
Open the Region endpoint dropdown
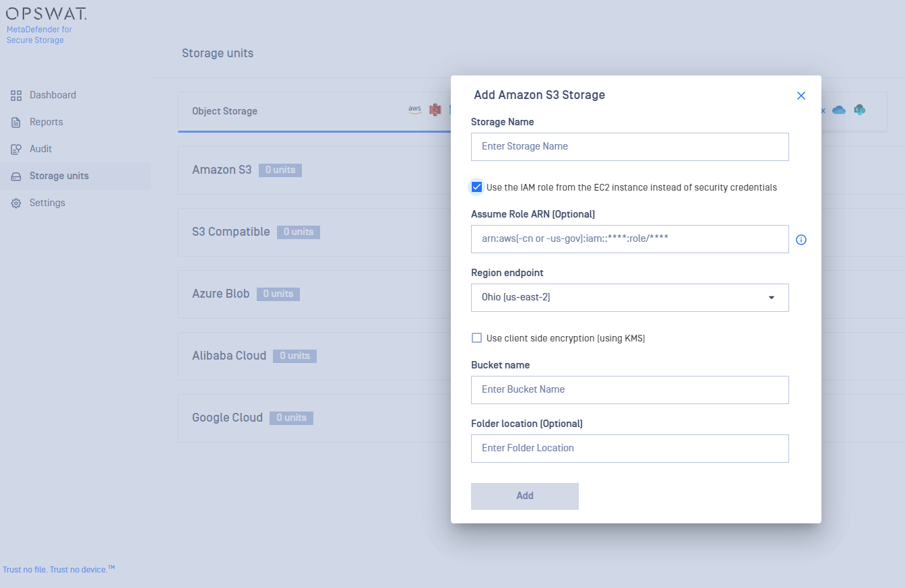click(x=629, y=297)
